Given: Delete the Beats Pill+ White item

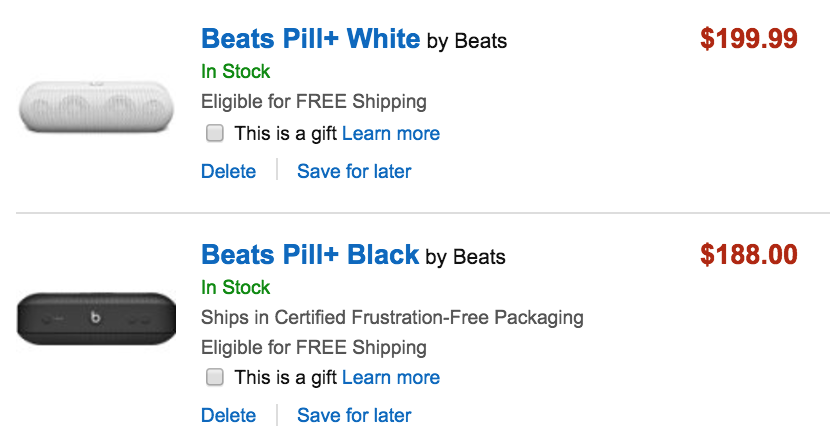Looking at the screenshot, I should pos(228,171).
